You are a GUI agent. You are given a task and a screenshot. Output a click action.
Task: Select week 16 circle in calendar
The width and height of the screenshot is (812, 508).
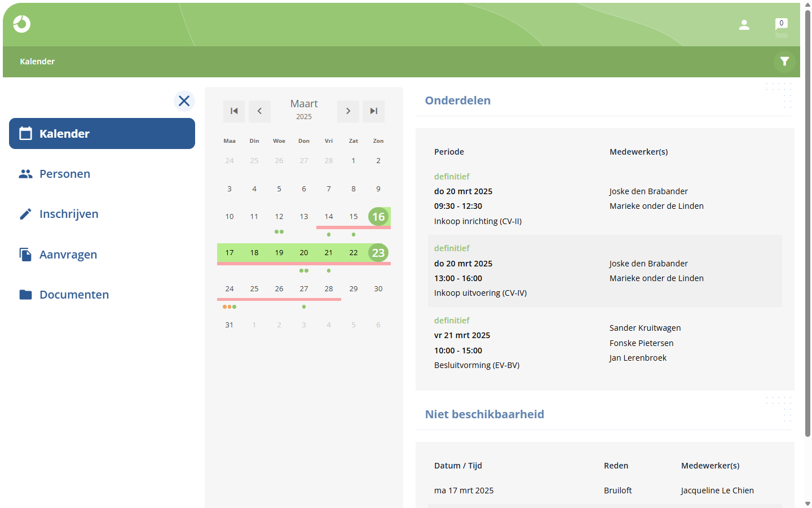coord(378,217)
